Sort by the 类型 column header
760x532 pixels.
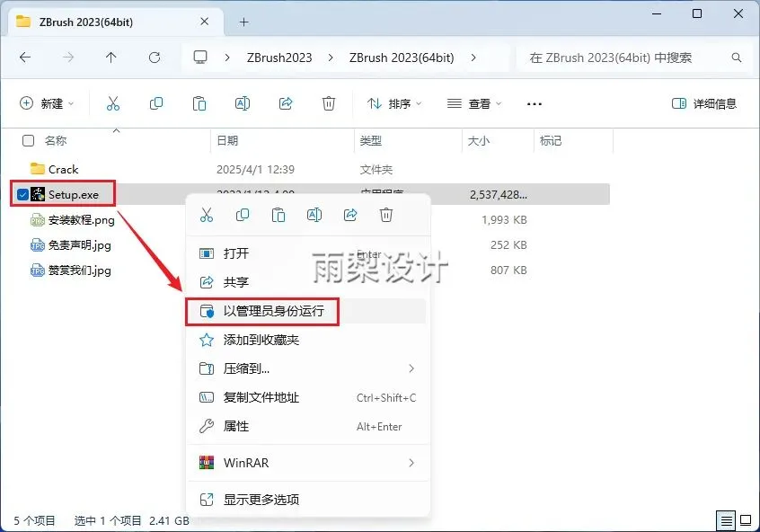[371, 140]
